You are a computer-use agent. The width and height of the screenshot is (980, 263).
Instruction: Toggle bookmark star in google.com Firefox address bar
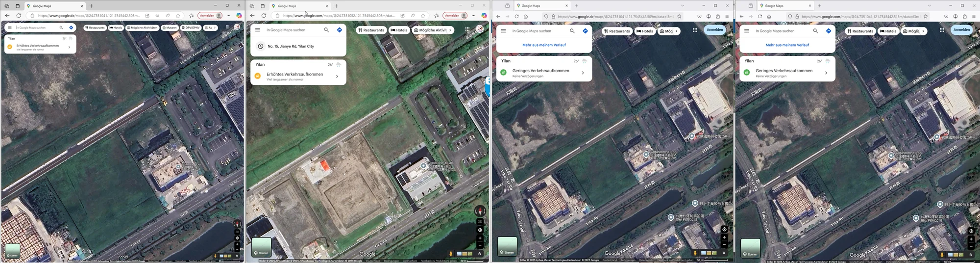point(926,16)
